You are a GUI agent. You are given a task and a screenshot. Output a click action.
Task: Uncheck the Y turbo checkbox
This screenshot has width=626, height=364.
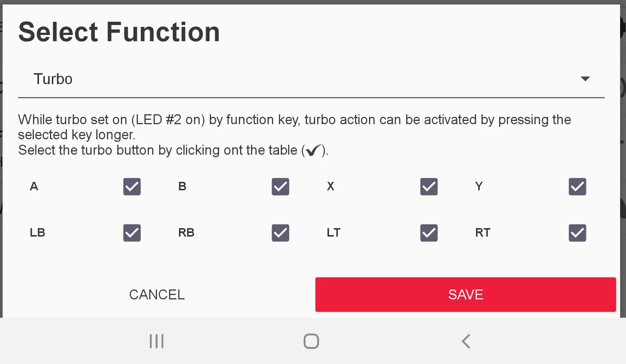pos(577,187)
